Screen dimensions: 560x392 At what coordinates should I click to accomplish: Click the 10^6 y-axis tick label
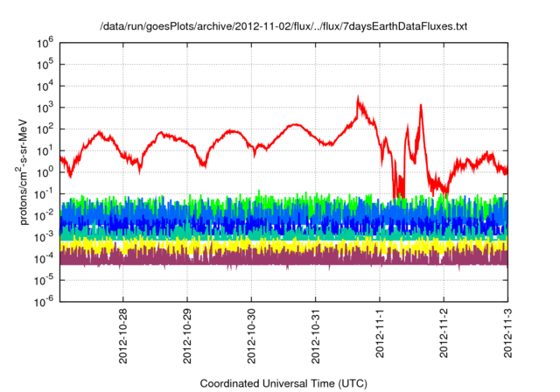(45, 43)
